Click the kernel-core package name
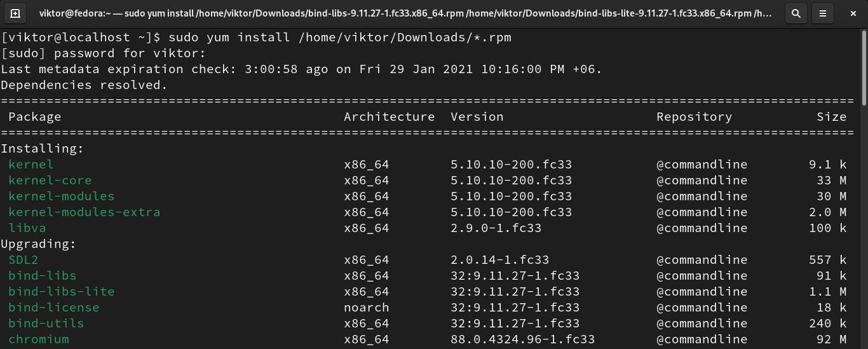868x349 pixels. click(x=50, y=180)
